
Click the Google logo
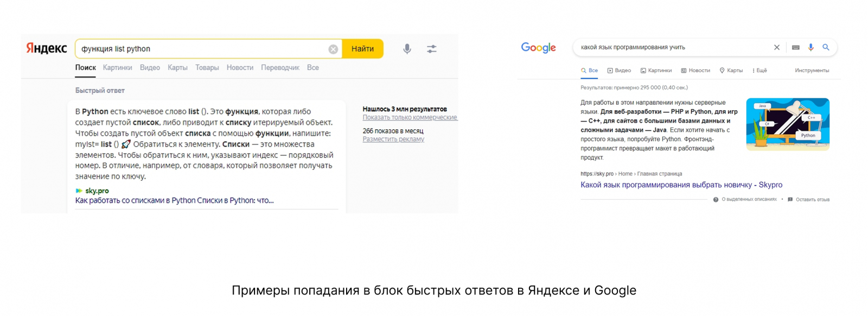[538, 48]
